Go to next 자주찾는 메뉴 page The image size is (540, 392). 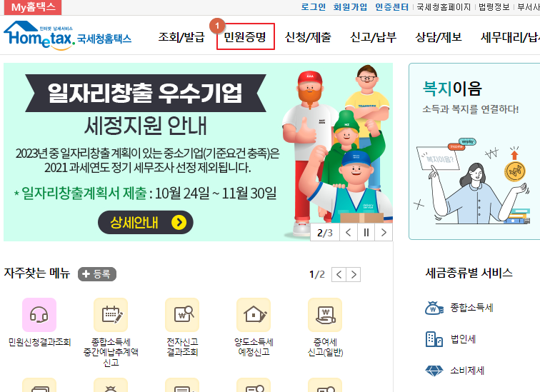pyautogui.click(x=354, y=275)
